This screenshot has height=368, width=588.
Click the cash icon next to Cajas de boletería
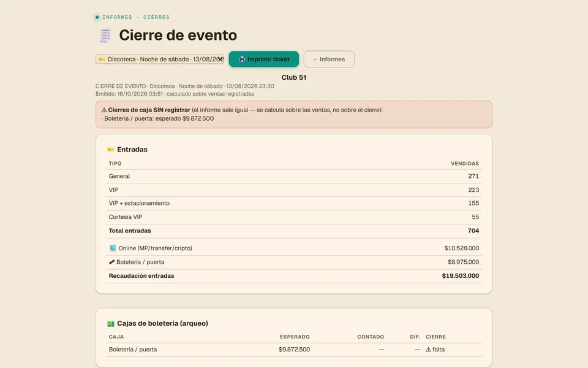(x=111, y=324)
